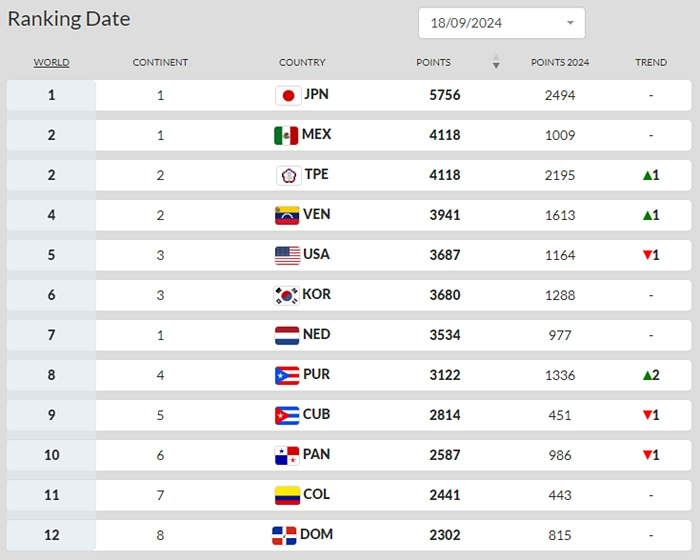Click the POINTS column header
Screen dimensions: 700x560
coord(433,63)
